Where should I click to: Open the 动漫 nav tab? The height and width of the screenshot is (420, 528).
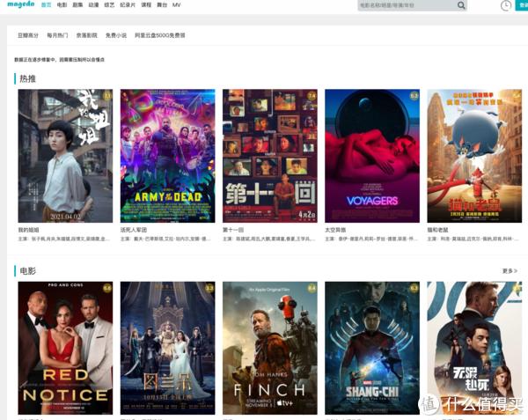click(93, 5)
